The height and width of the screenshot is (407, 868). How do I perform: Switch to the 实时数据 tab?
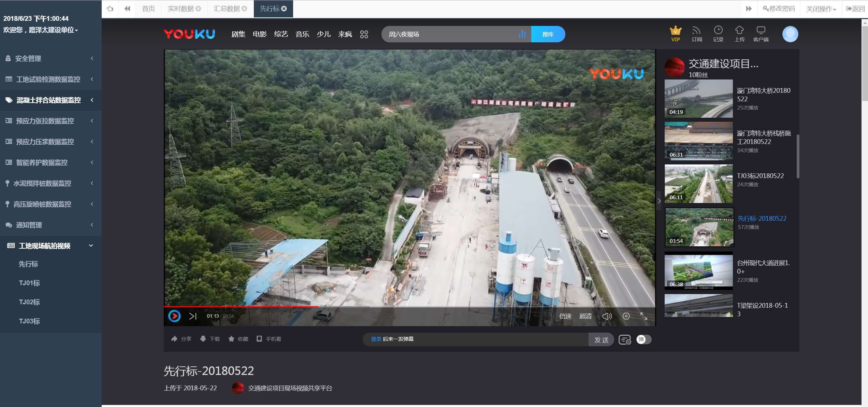(x=180, y=9)
